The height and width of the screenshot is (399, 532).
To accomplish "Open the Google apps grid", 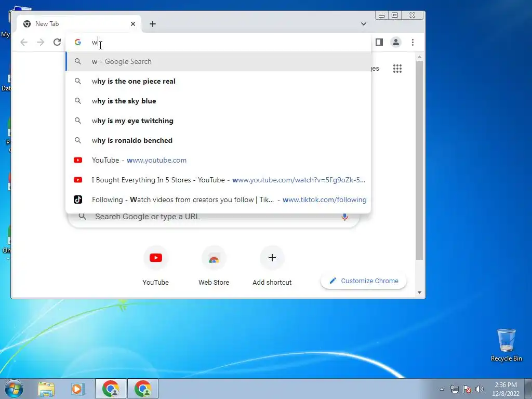I will coord(397,69).
